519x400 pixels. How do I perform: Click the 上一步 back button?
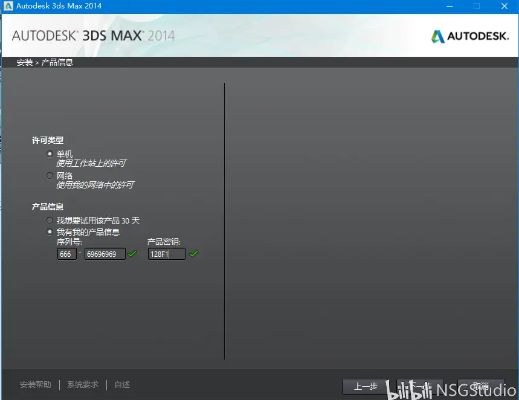coord(365,386)
